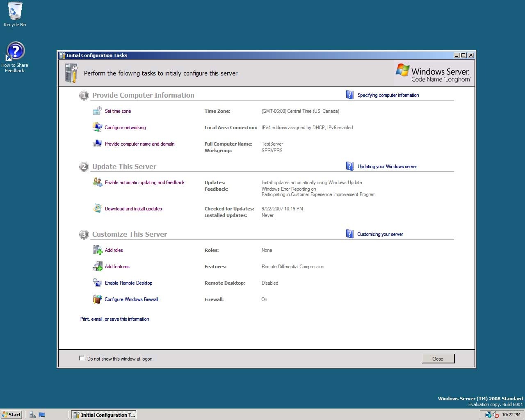Viewport: 525px width, 420px height.
Task: Click the 10:22 PM system clock
Action: pos(511,415)
